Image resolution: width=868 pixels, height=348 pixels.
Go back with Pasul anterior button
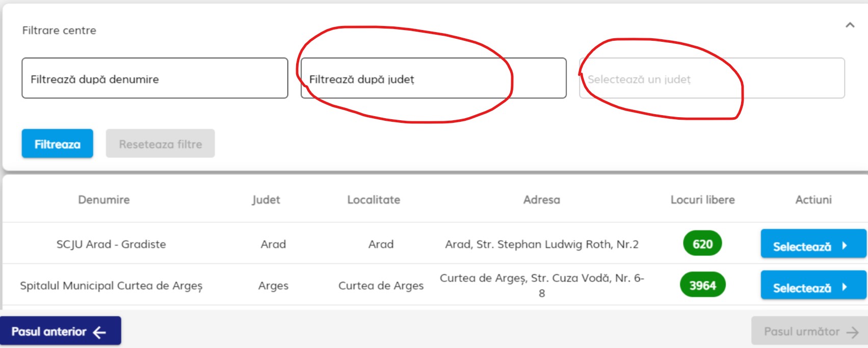pyautogui.click(x=60, y=331)
